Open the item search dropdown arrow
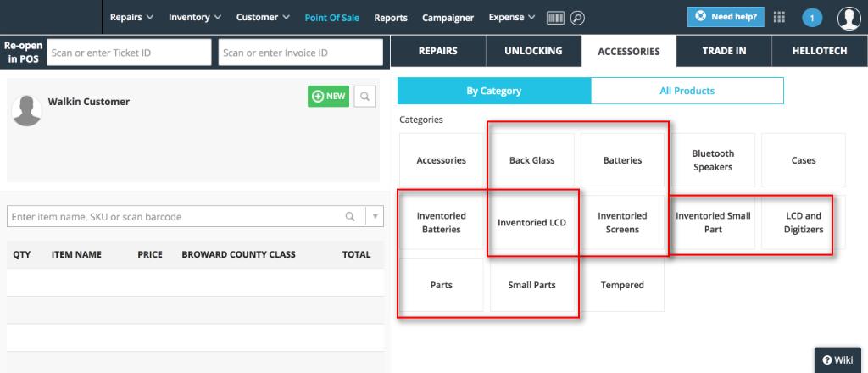Image resolution: width=868 pixels, height=373 pixels. [x=375, y=216]
